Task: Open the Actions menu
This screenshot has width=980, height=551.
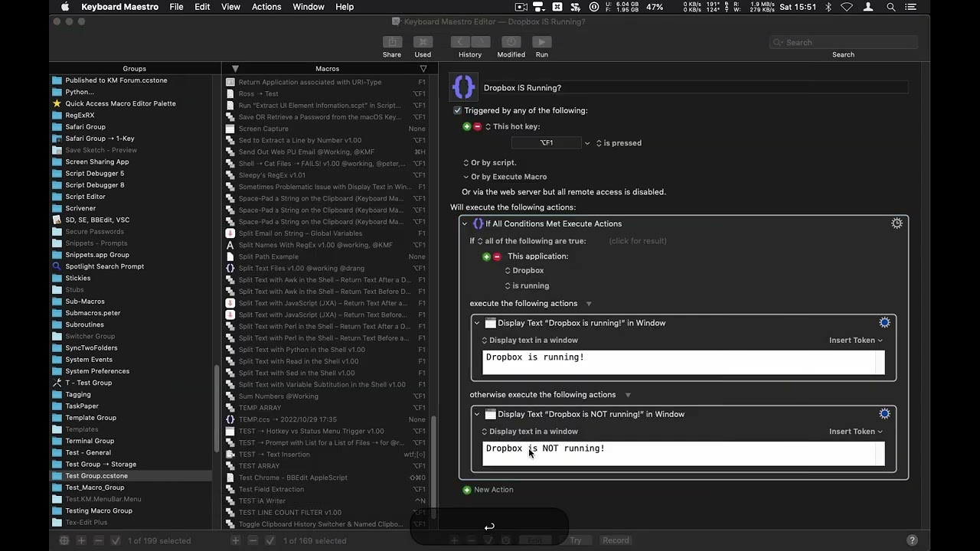Action: click(266, 7)
